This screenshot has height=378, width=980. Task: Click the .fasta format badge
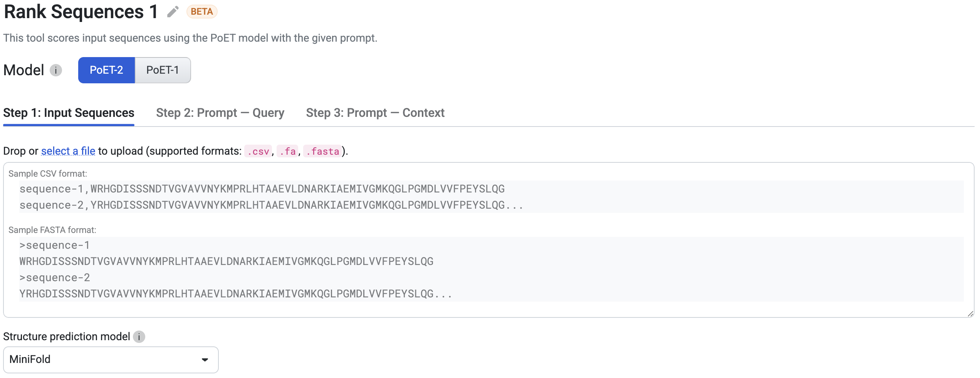click(323, 151)
